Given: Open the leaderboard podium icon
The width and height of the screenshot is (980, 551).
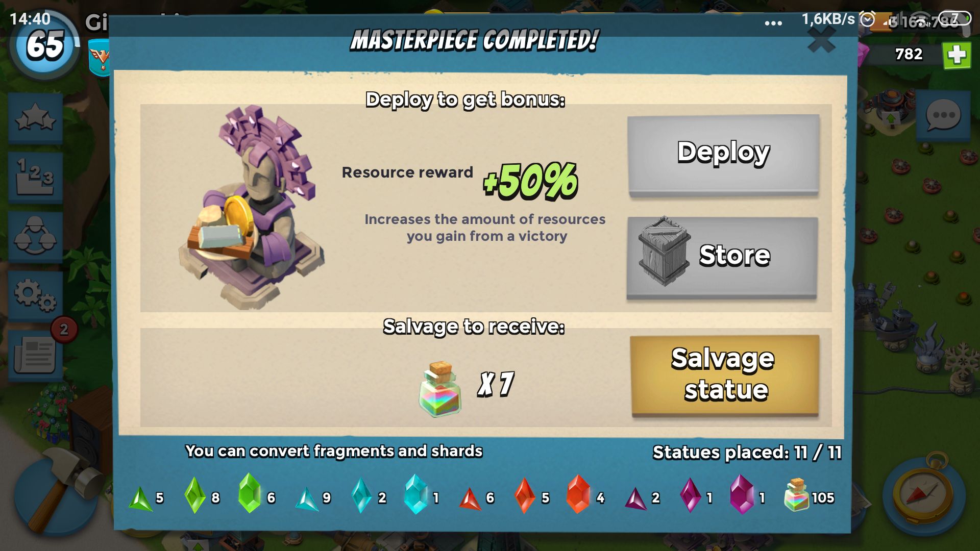Looking at the screenshot, I should 35,177.
